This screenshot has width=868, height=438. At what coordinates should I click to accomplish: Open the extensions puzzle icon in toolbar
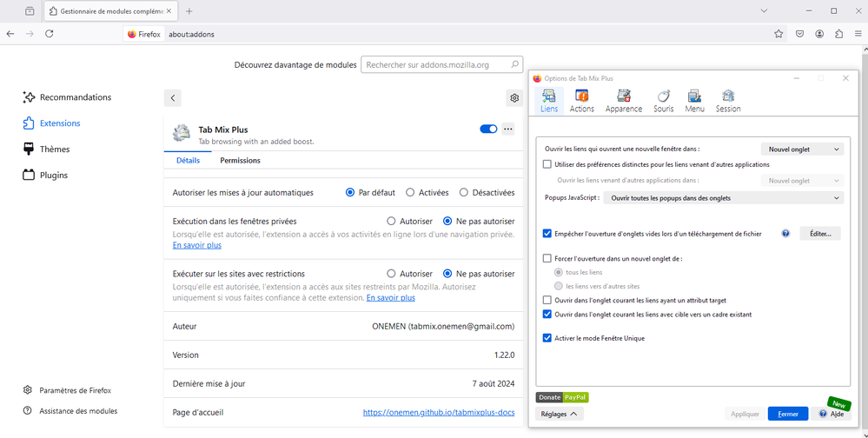tap(839, 34)
